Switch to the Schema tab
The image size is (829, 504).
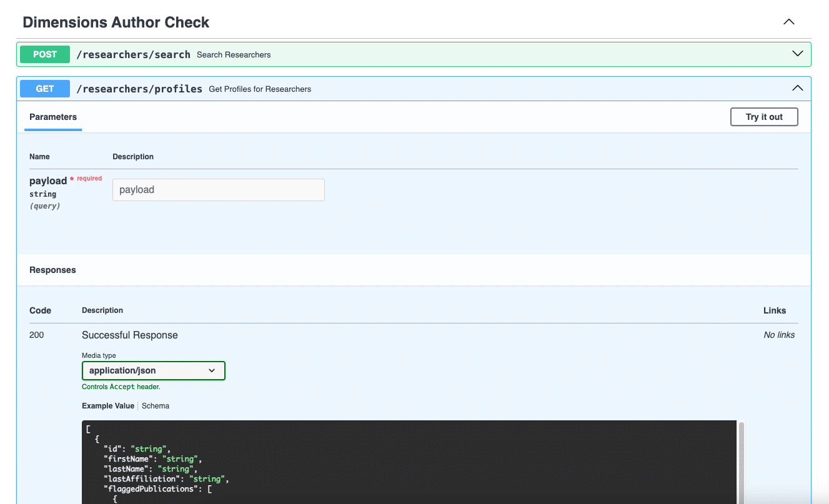pos(156,406)
